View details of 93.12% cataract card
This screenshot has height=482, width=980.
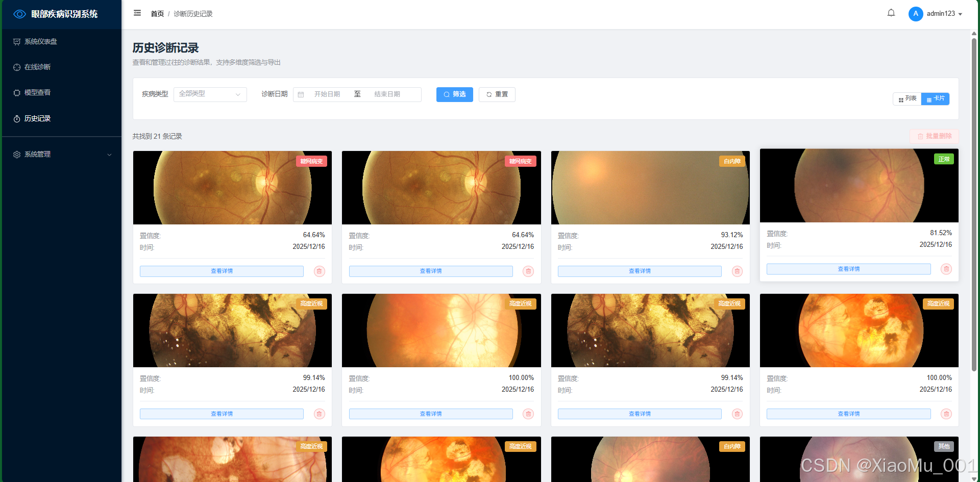[x=640, y=271]
